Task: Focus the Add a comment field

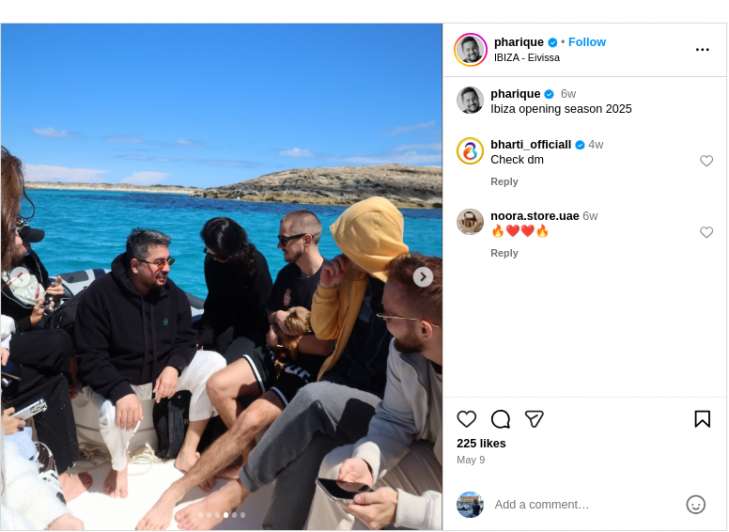Action: pos(586,505)
